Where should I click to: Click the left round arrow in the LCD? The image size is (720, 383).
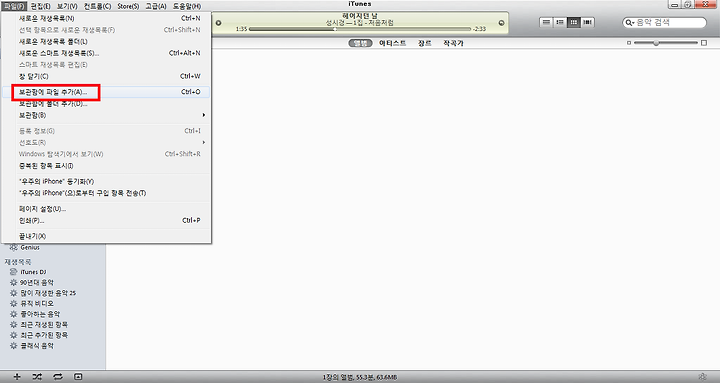(x=219, y=23)
